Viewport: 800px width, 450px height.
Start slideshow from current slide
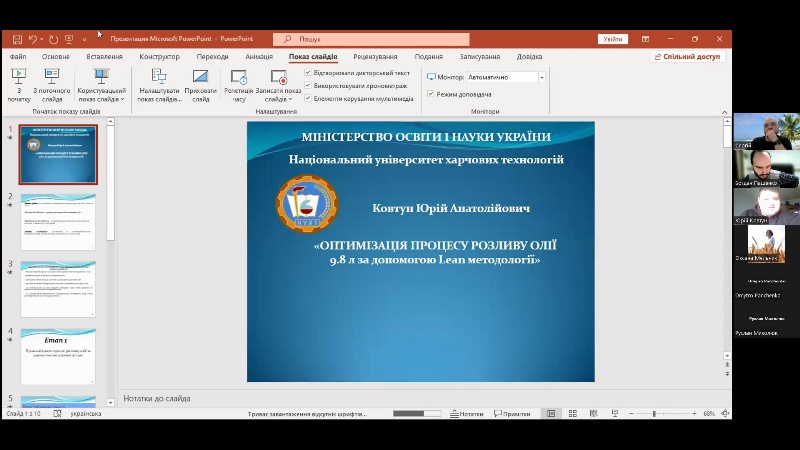coord(49,82)
